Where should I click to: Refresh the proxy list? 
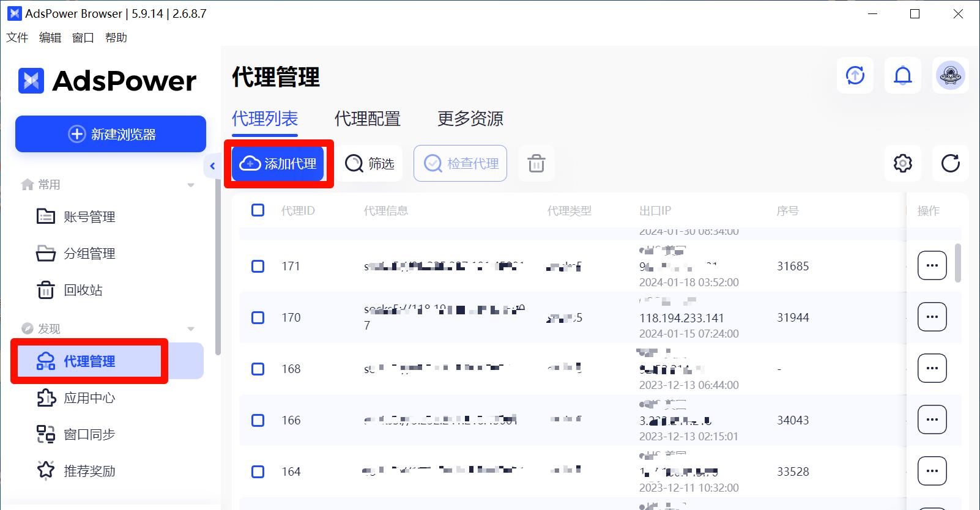pos(950,164)
